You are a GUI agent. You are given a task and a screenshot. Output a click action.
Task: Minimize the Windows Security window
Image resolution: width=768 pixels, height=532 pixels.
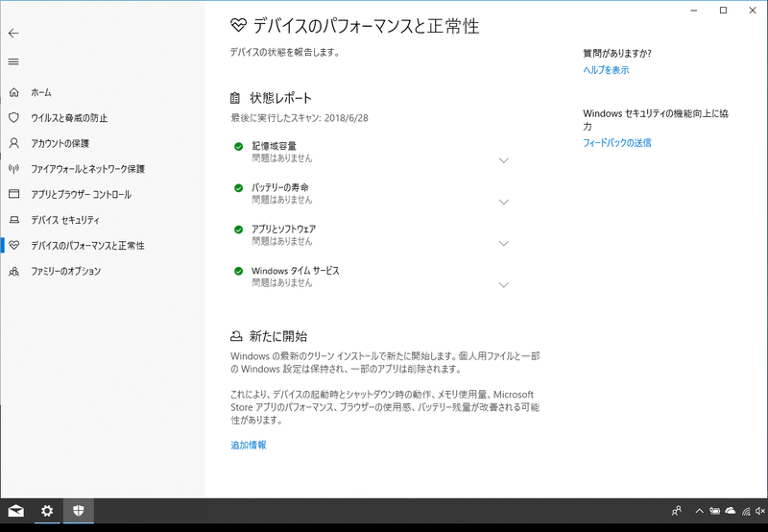tap(694, 11)
